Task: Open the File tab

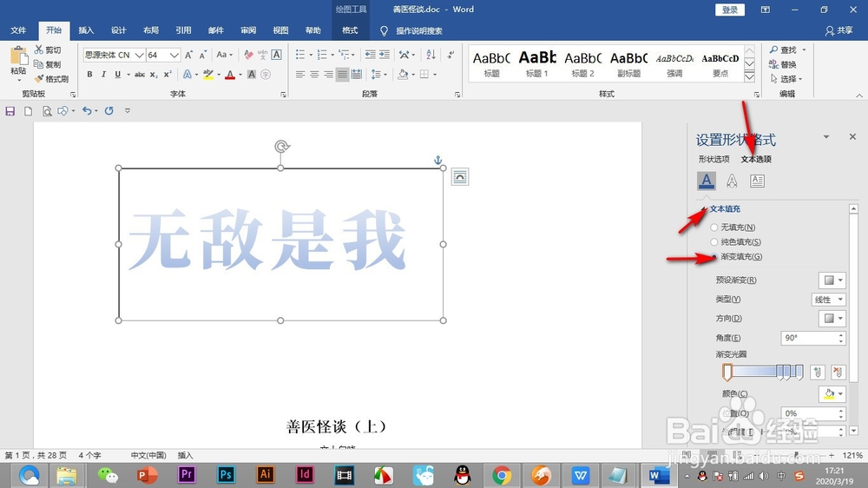Action: coord(18,30)
